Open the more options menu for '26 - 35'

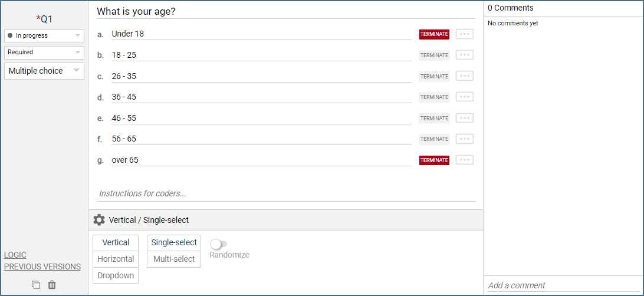click(465, 76)
